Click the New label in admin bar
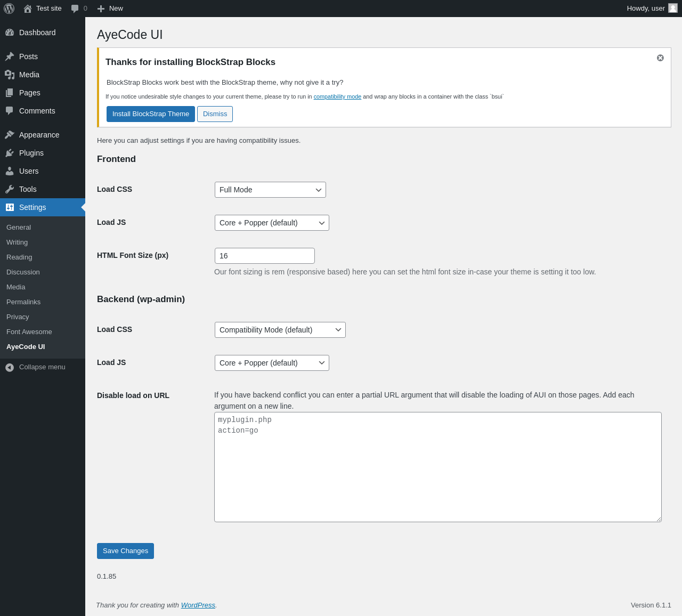 click(116, 9)
